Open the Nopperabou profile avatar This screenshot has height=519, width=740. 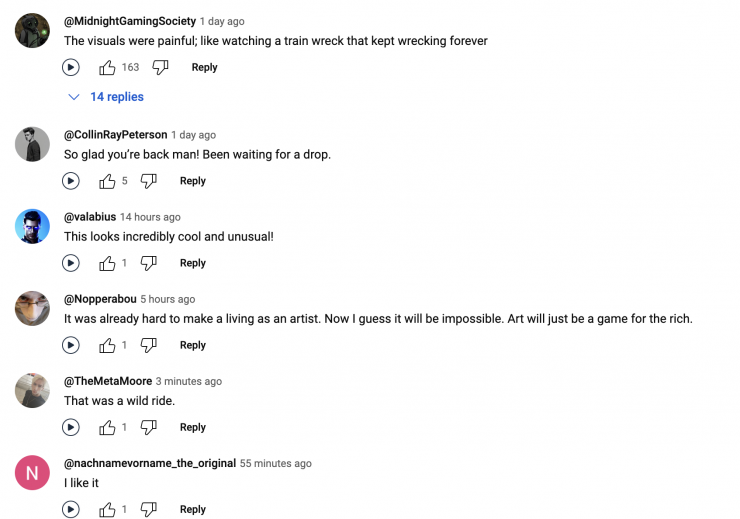pos(32,308)
